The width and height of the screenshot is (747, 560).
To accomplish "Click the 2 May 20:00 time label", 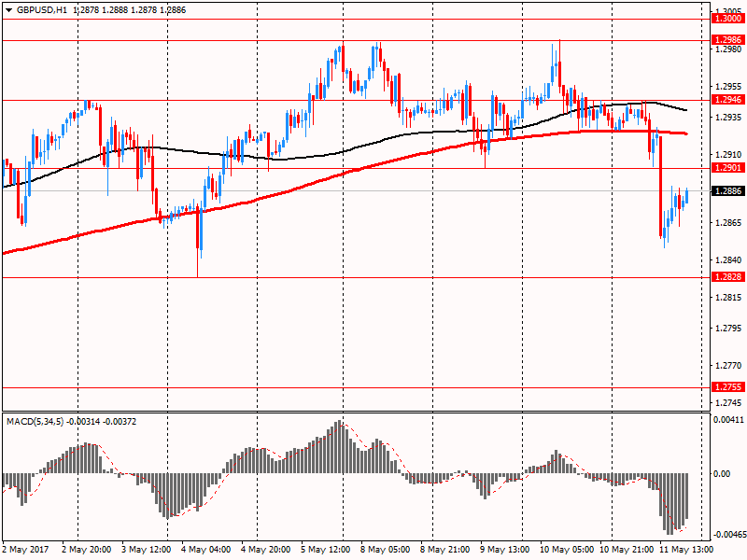I will [86, 550].
